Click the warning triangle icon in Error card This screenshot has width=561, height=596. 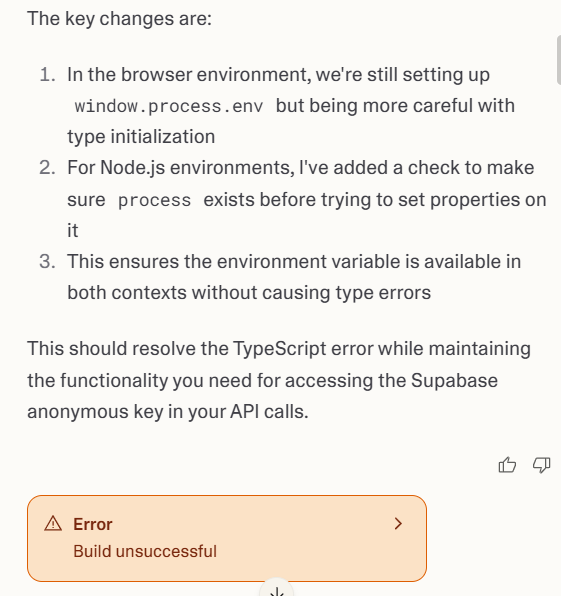pyautogui.click(x=53, y=523)
